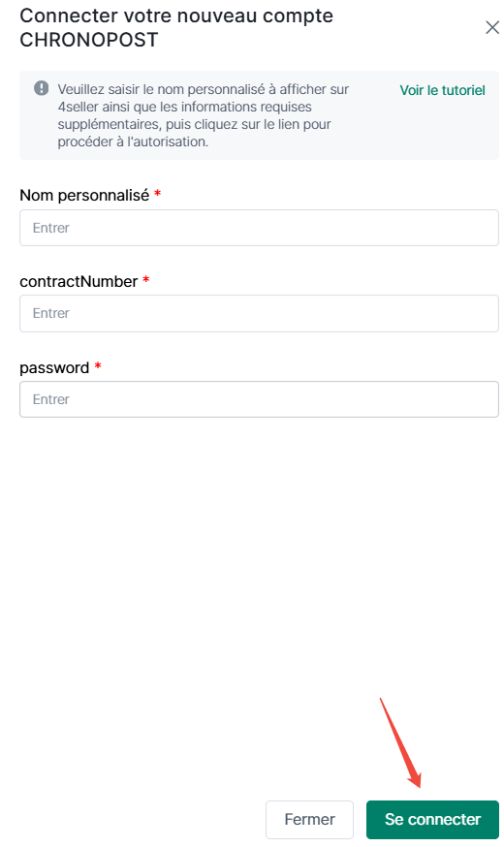Screen dimensions: 504x847
Task: Click the word CHRONOPOST in the title
Action: (89, 40)
